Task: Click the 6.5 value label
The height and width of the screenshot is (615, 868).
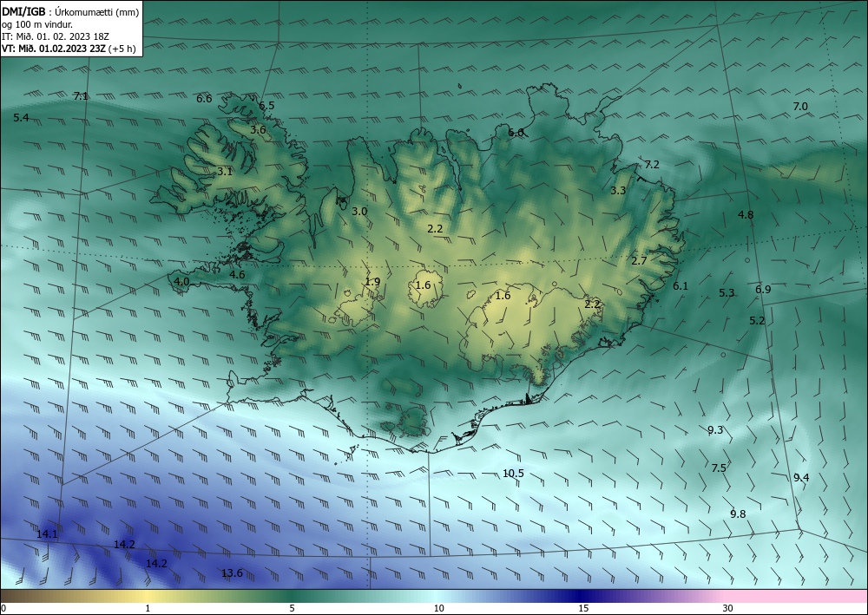Action: tap(266, 106)
